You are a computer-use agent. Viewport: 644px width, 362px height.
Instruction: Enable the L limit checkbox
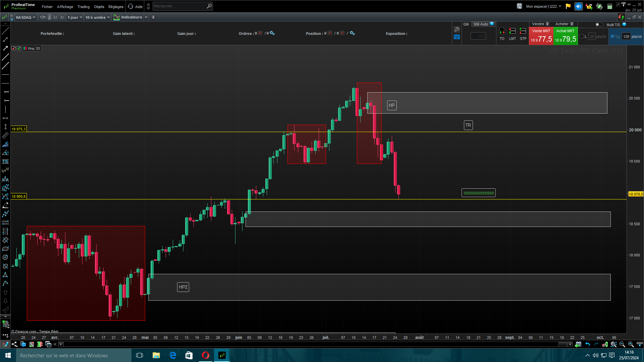[x=582, y=37]
